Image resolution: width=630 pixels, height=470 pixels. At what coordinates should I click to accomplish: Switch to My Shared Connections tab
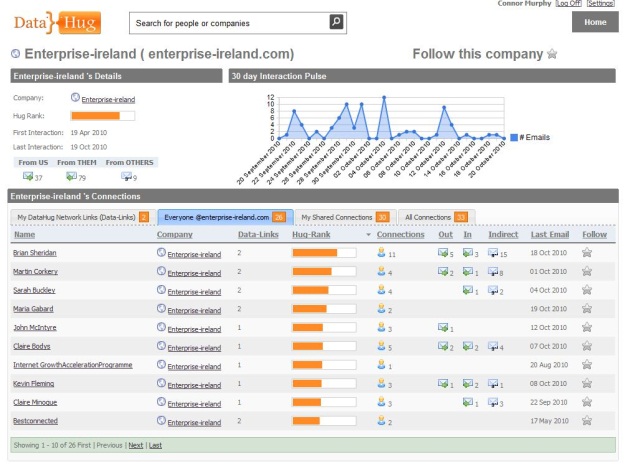338,216
